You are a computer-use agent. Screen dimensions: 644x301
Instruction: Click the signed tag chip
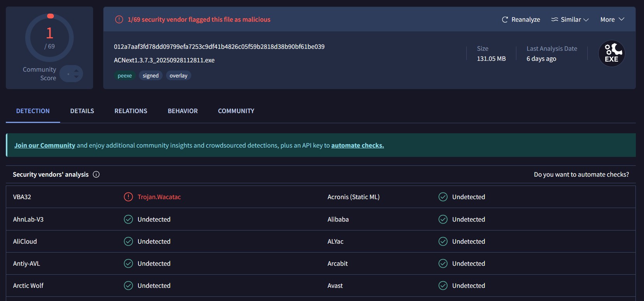[x=151, y=76]
